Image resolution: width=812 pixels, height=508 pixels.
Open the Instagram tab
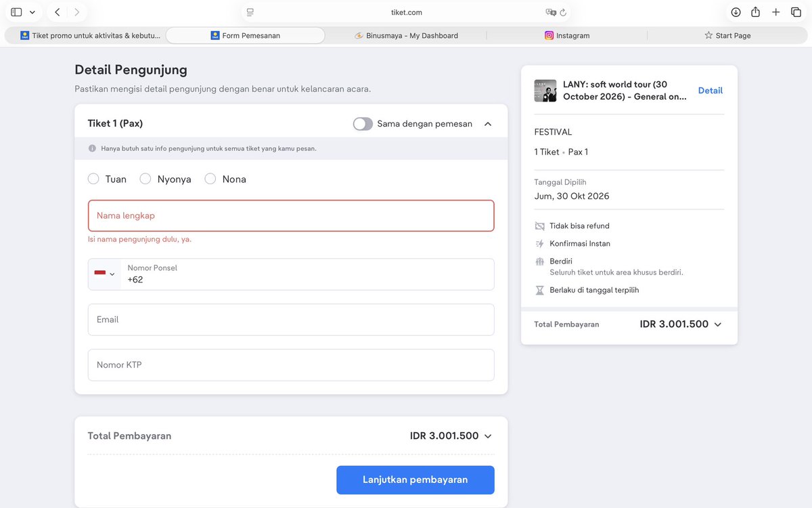(x=567, y=35)
